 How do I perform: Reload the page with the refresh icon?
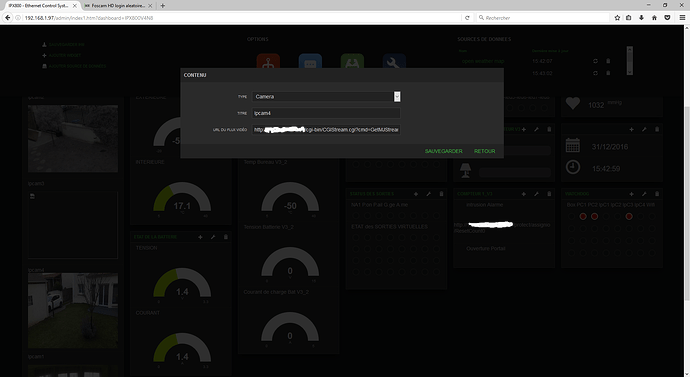[467, 18]
